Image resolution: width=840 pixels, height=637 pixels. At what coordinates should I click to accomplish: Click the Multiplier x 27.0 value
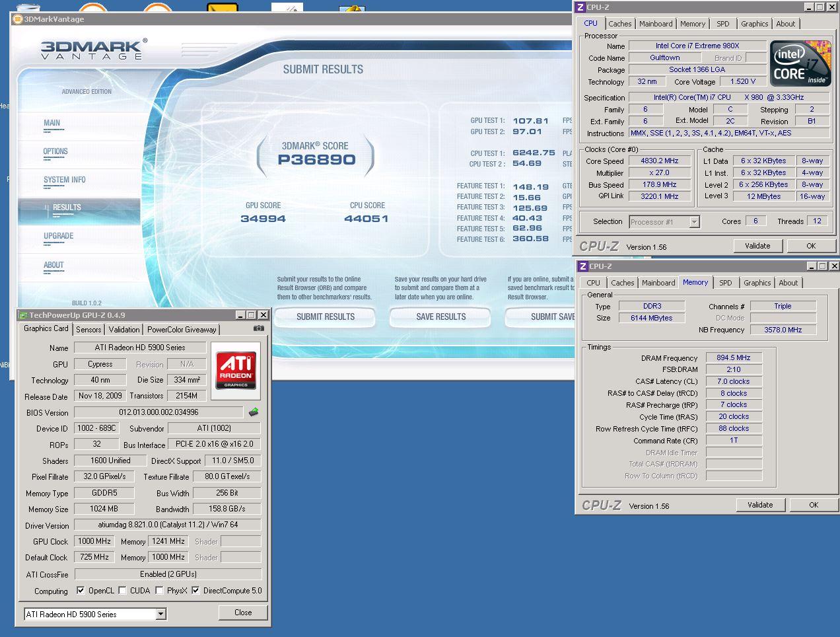coord(660,172)
